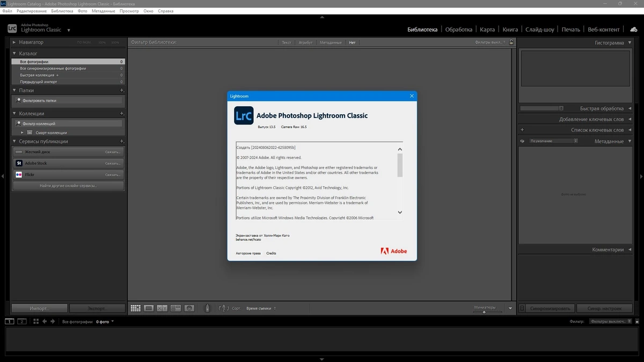Open Compare view XY icon
The width and height of the screenshot is (644, 362).
pos(162,308)
